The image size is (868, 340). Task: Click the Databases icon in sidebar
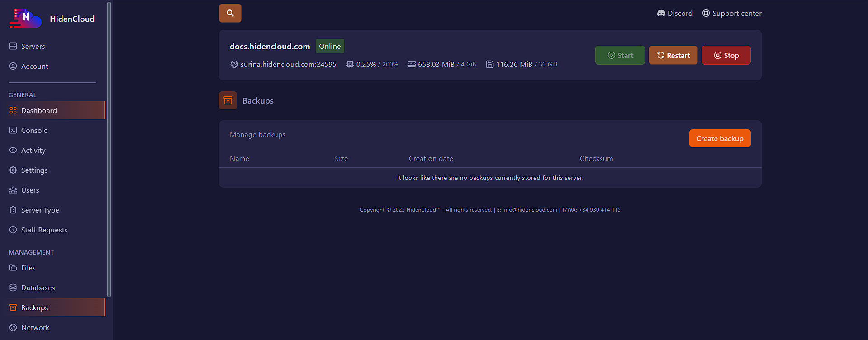tap(13, 288)
